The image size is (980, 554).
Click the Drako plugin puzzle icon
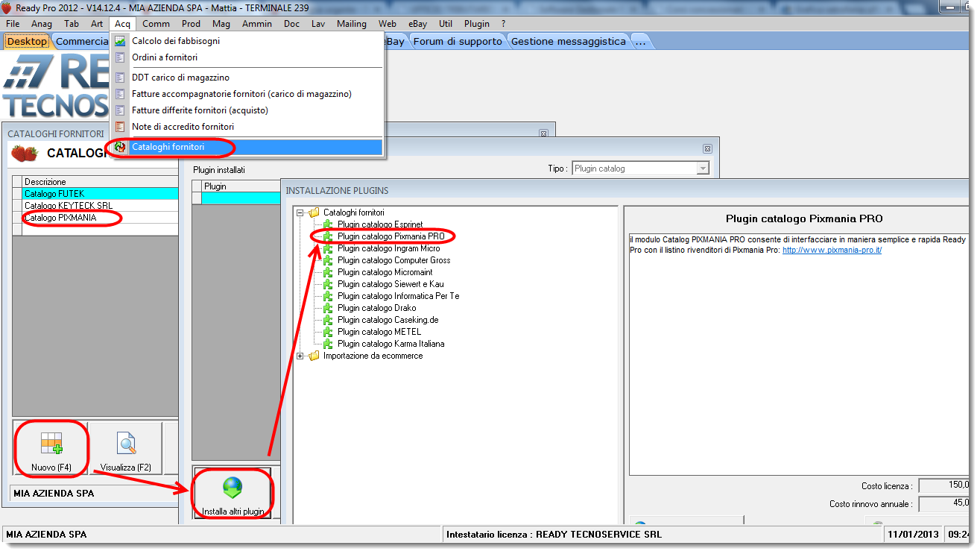click(x=328, y=308)
